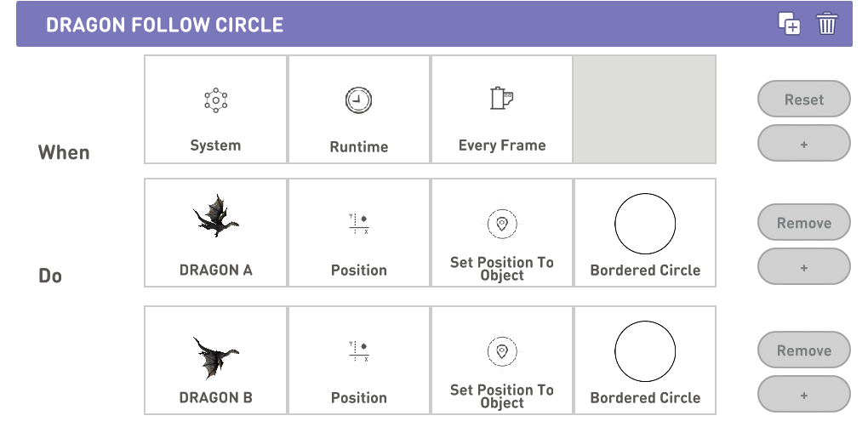The image size is (868, 427).
Task: Select Bordered Circle target in DRAGON A row
Action: click(645, 232)
